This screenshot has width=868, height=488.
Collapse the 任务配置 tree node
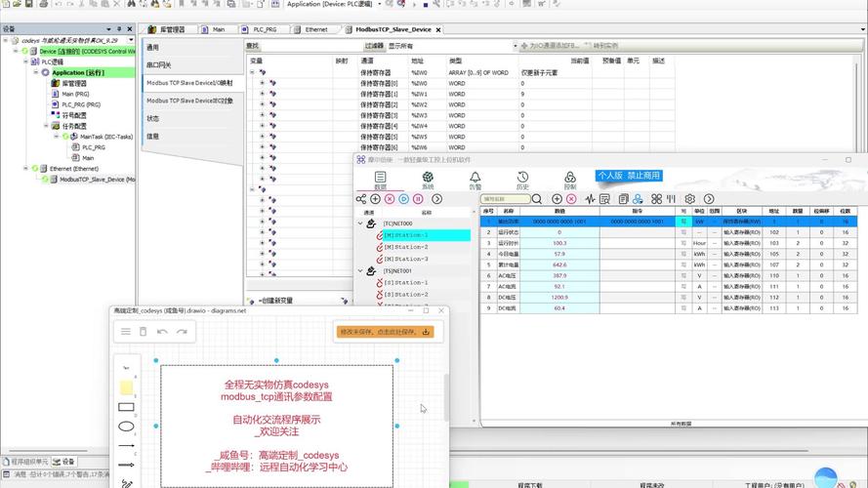[x=46, y=126]
